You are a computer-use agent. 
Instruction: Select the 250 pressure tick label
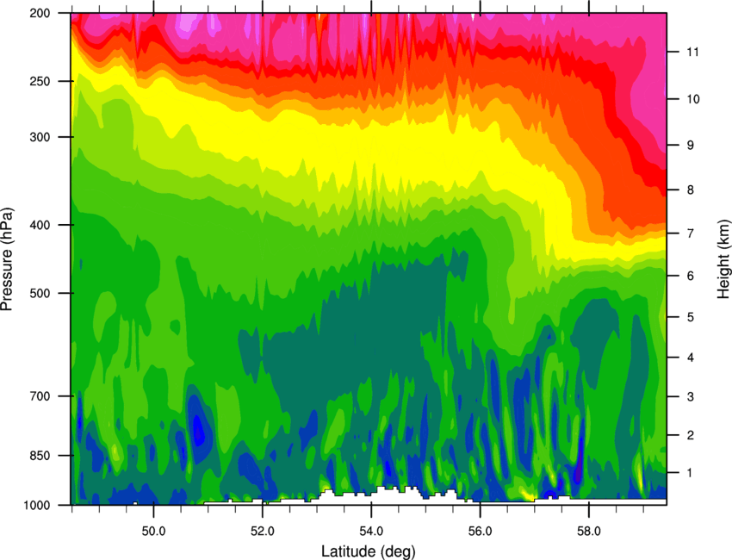click(40, 81)
